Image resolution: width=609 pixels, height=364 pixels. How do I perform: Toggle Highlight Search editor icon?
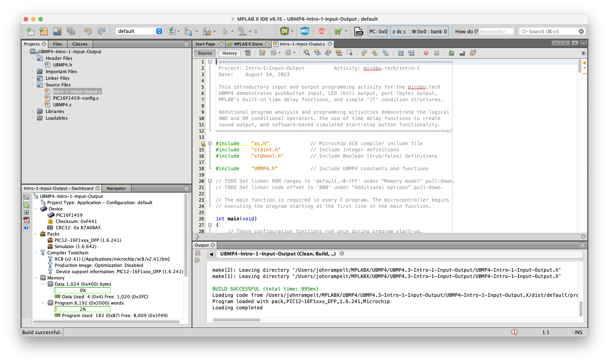(x=339, y=53)
